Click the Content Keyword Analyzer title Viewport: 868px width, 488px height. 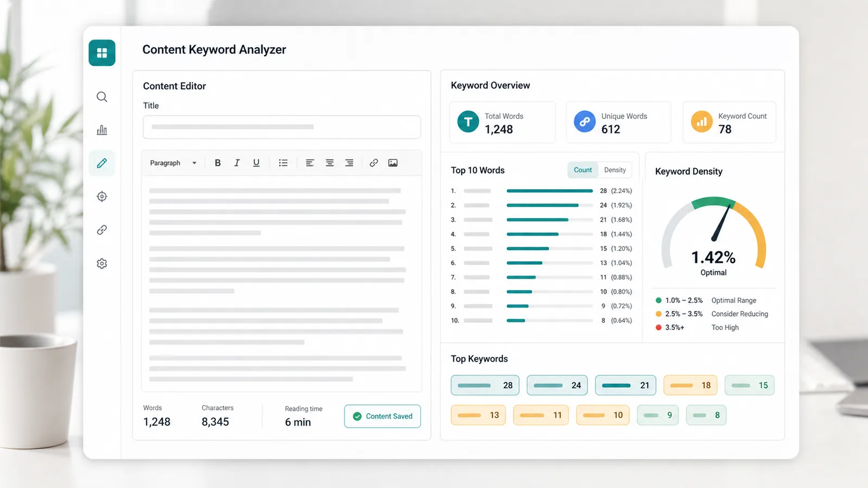214,50
